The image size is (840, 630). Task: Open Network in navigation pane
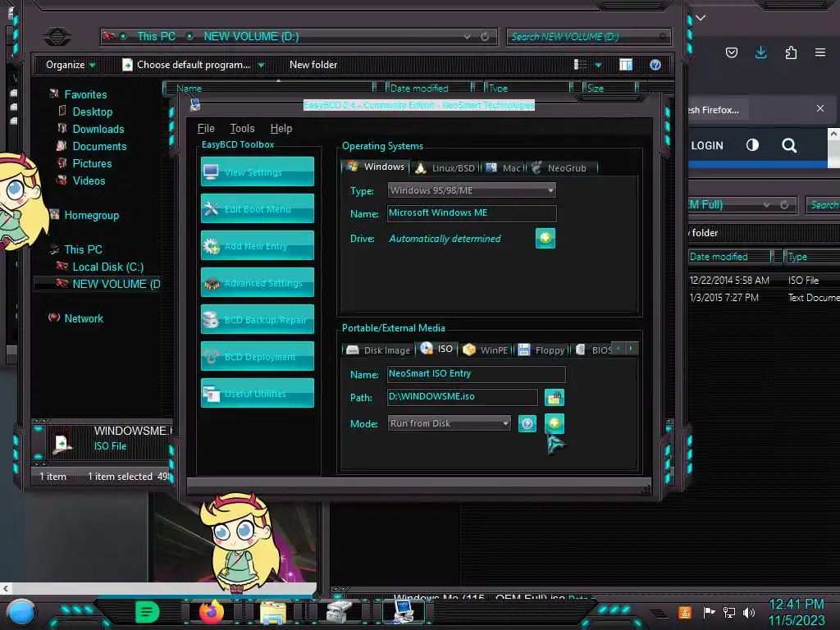tap(83, 319)
